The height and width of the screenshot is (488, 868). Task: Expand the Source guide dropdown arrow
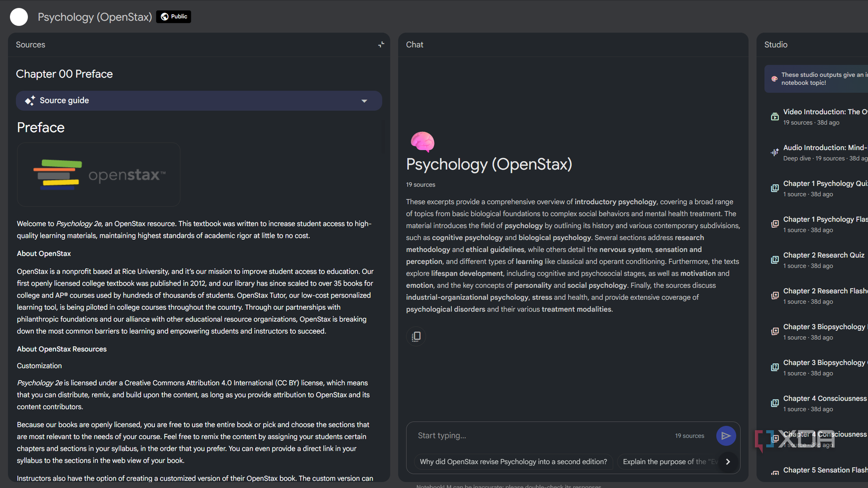[x=364, y=101]
